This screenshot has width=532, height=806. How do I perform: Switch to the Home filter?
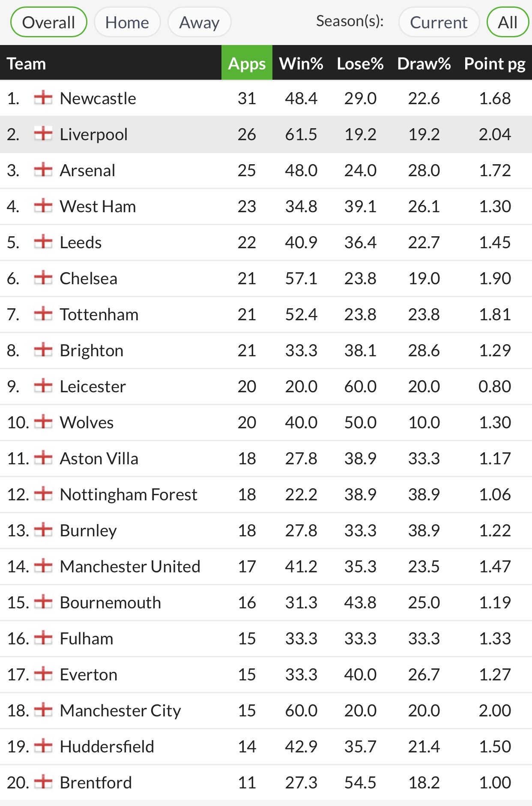[x=127, y=22]
